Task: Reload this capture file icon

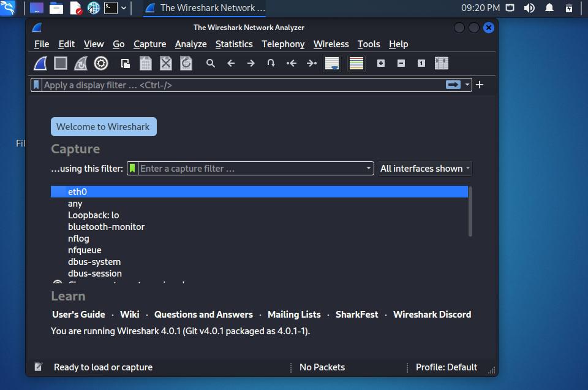Action: point(186,63)
